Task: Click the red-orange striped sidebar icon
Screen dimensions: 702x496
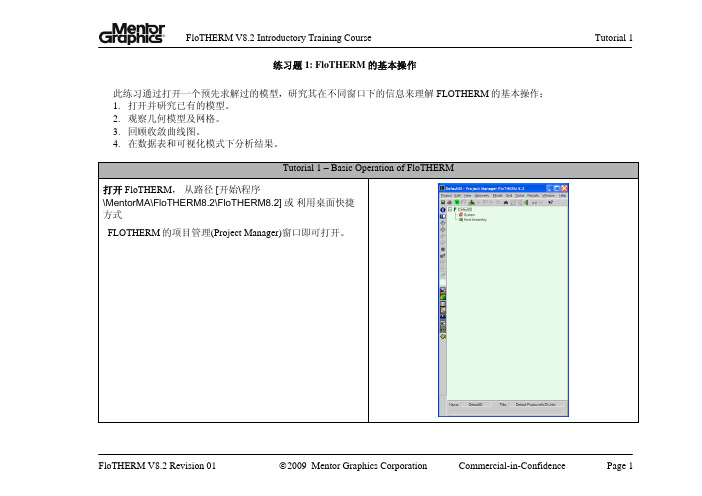Action: click(x=443, y=310)
